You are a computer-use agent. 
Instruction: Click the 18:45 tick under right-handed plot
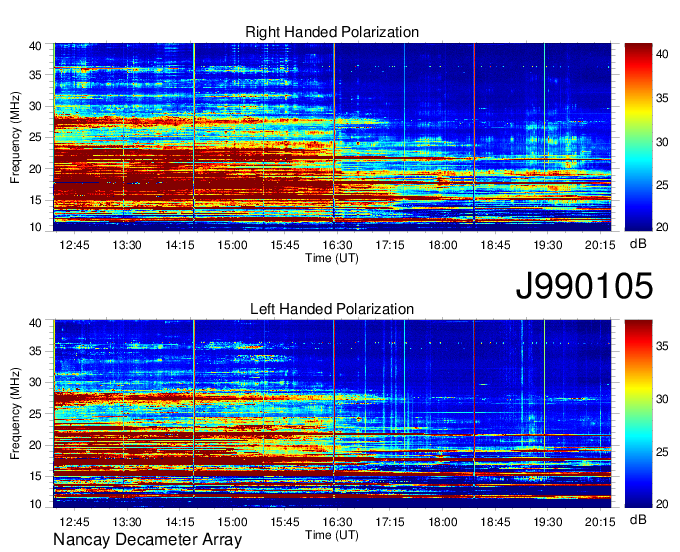click(495, 245)
